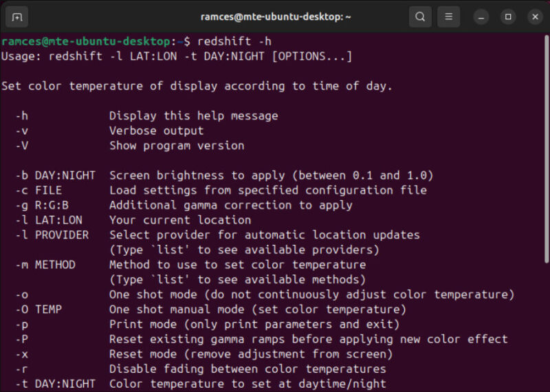Close the terminal window

(535, 17)
